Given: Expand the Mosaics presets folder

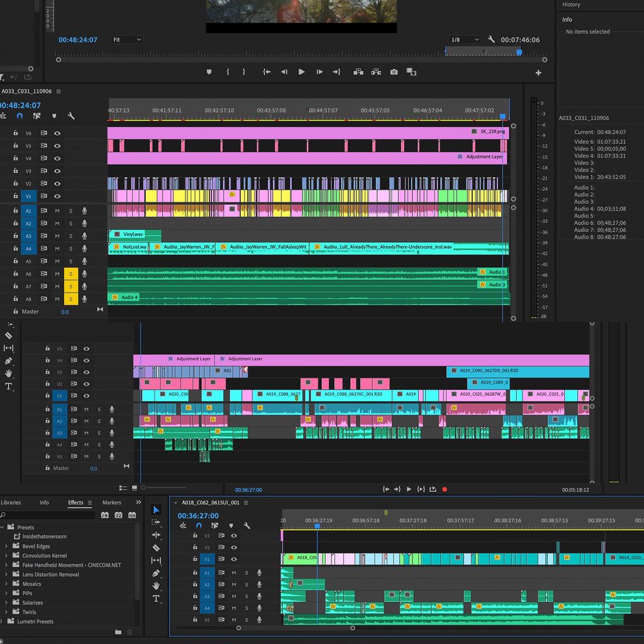Looking at the screenshot, I should (5, 584).
